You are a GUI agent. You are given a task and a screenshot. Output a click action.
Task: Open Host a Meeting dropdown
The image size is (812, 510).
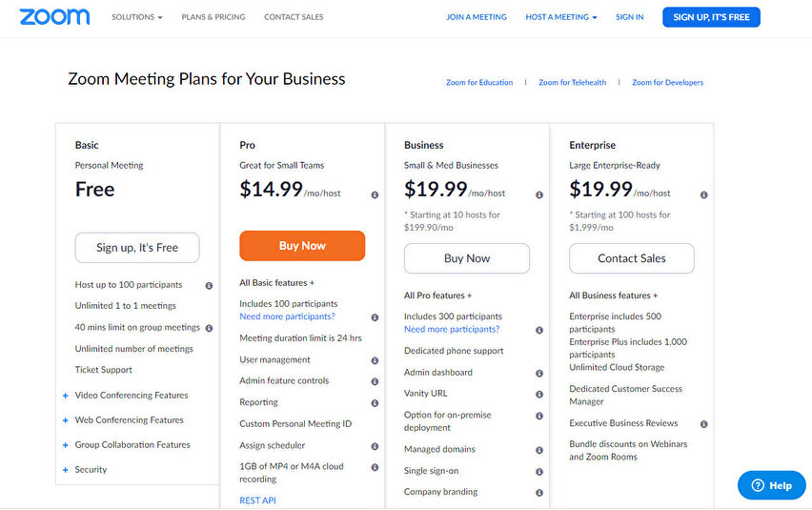point(561,17)
